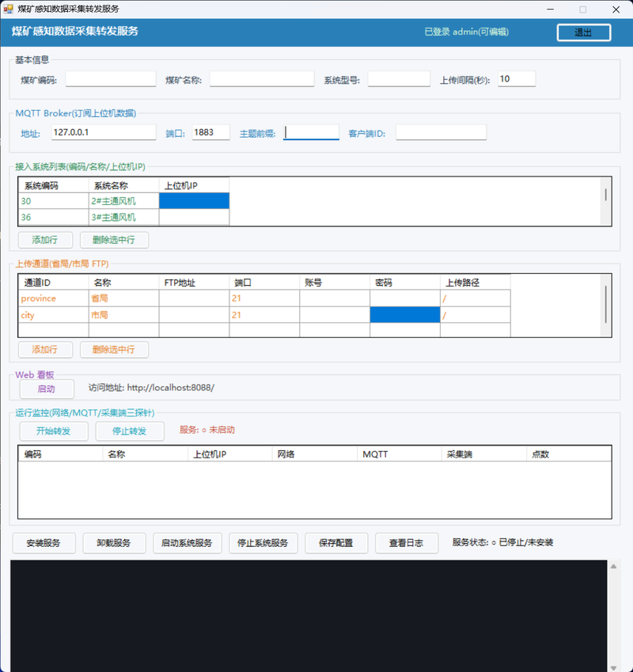Viewport: 633px width, 672px height.
Task: Select the 3#主通风机 name cell
Action: [x=123, y=218]
